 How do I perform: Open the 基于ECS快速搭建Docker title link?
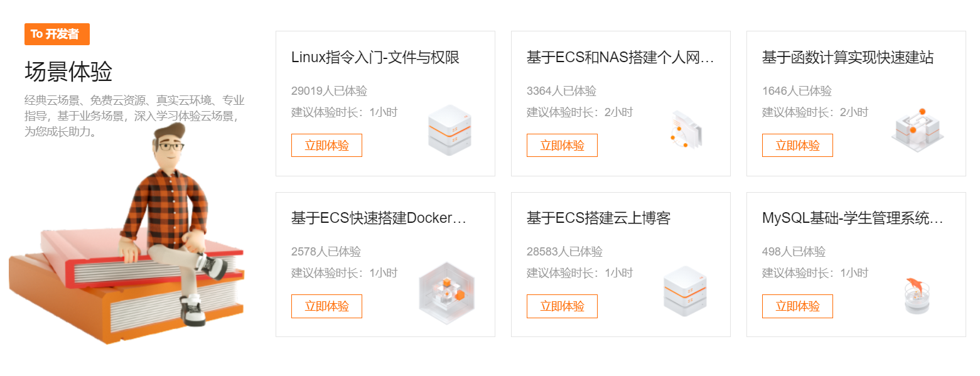click(379, 218)
